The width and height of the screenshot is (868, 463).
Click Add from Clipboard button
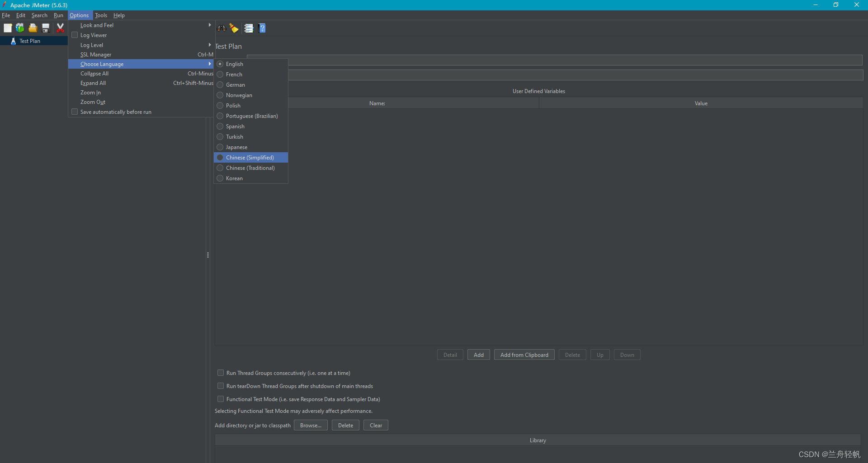tap(524, 355)
